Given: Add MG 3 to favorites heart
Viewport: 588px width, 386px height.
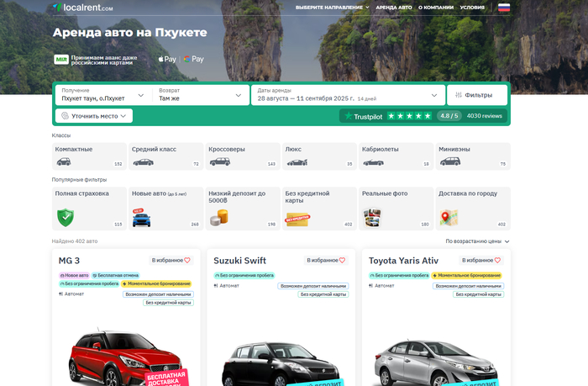Looking at the screenshot, I should pyautogui.click(x=187, y=260).
